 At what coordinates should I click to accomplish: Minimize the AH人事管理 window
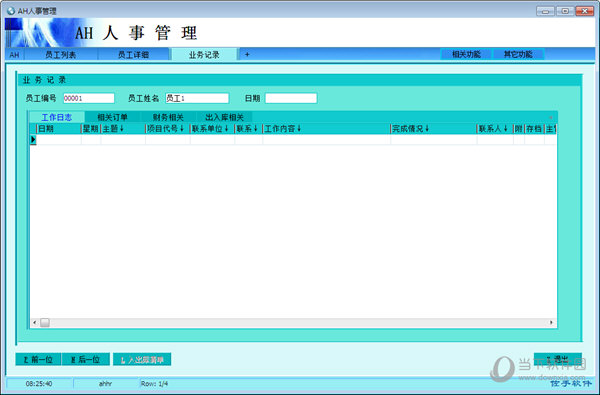pyautogui.click(x=545, y=11)
